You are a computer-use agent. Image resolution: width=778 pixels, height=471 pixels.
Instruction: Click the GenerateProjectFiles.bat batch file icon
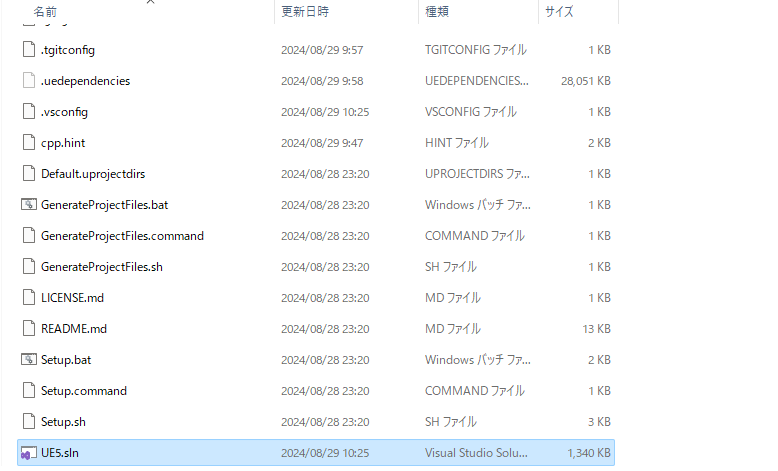pos(29,204)
